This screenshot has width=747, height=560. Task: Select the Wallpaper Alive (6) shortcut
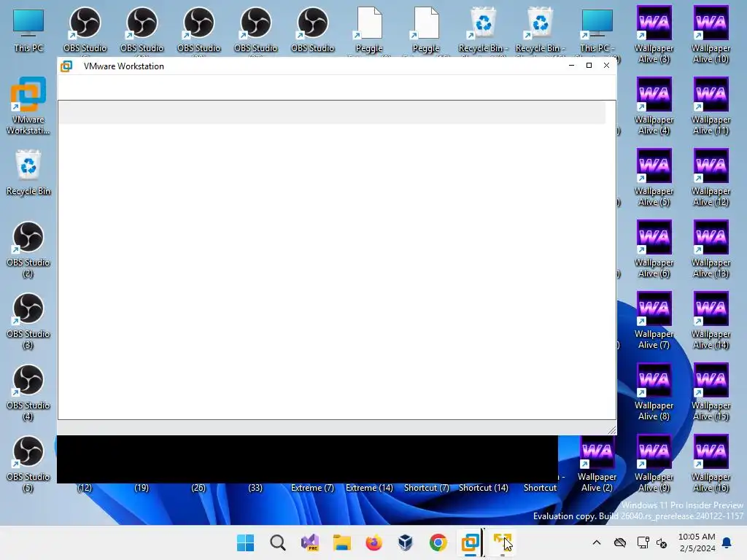tap(654, 249)
